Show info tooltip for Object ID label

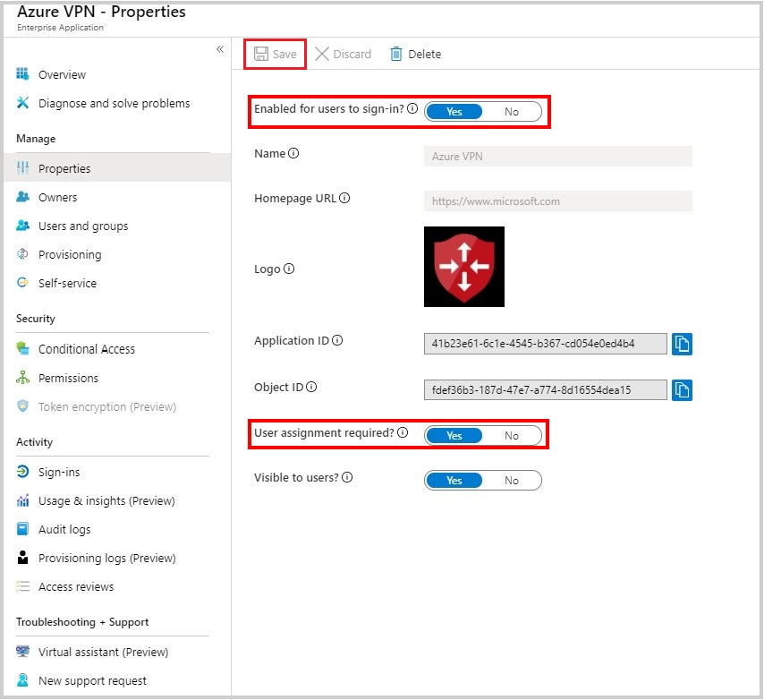[x=311, y=387]
